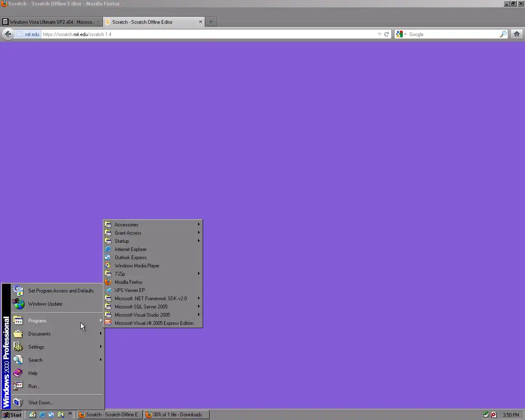This screenshot has height=420, width=525.
Task: Click the Shut Down icon in Start menu
Action: coord(18,403)
